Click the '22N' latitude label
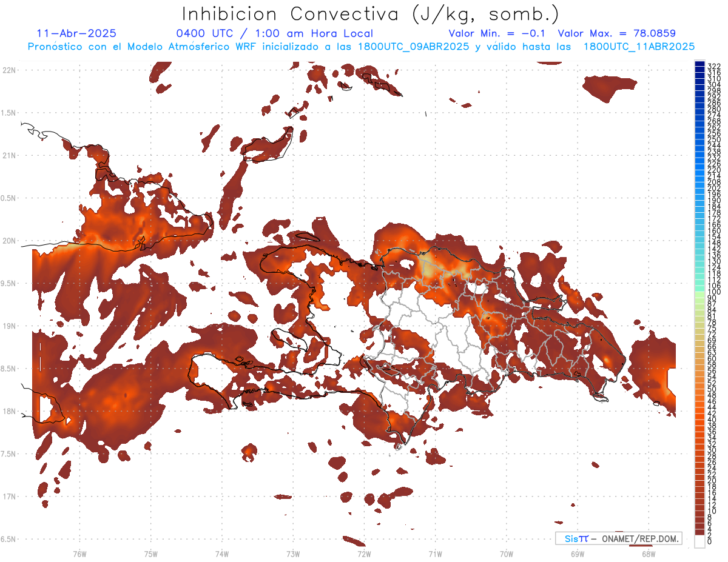This screenshot has width=728, height=562. pyautogui.click(x=8, y=70)
